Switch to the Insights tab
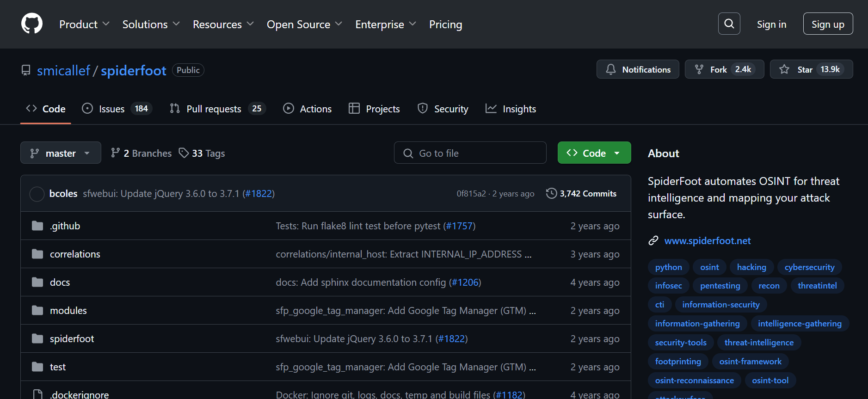The image size is (868, 399). click(x=511, y=109)
